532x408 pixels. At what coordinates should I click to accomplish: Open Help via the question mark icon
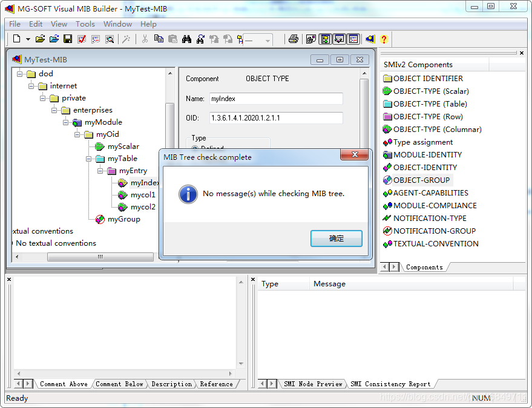click(383, 38)
